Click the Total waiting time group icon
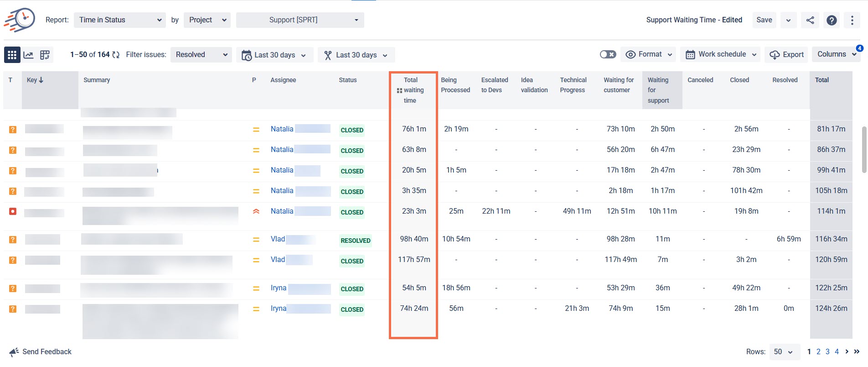The height and width of the screenshot is (367, 868). coord(399,90)
